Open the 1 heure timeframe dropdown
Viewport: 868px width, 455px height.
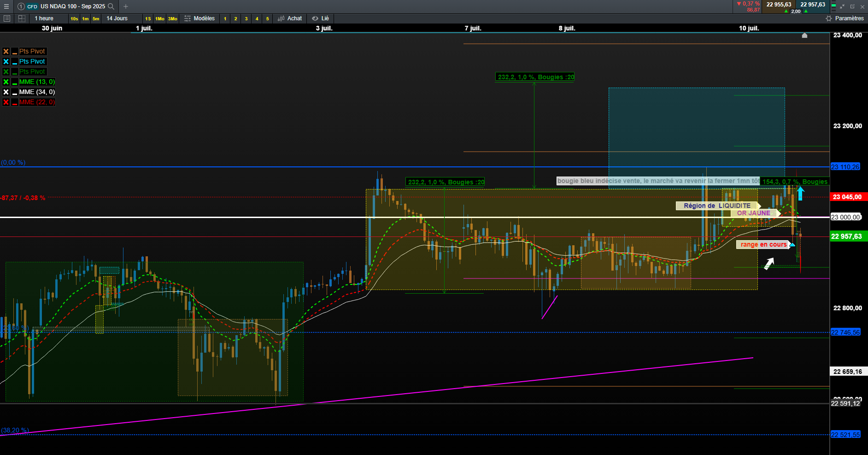[x=44, y=18]
